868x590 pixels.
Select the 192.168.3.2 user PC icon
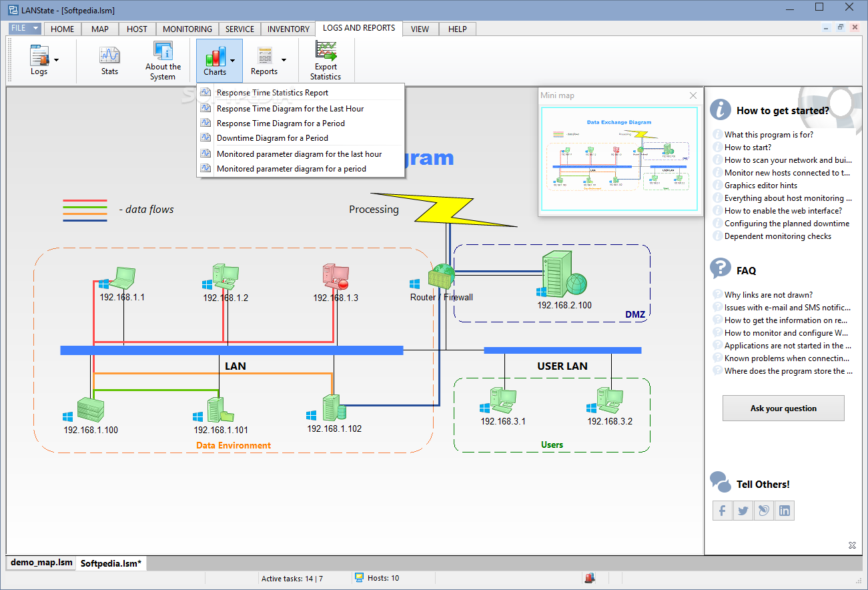point(610,401)
